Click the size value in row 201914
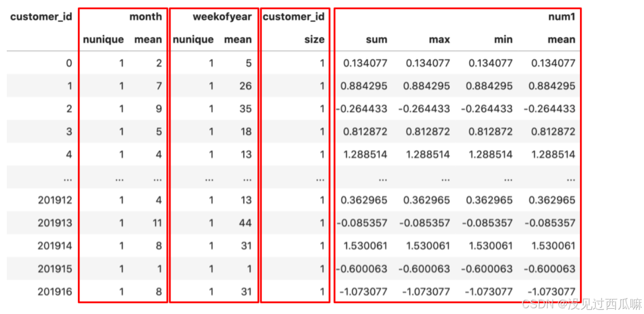The image size is (644, 314). (x=322, y=246)
